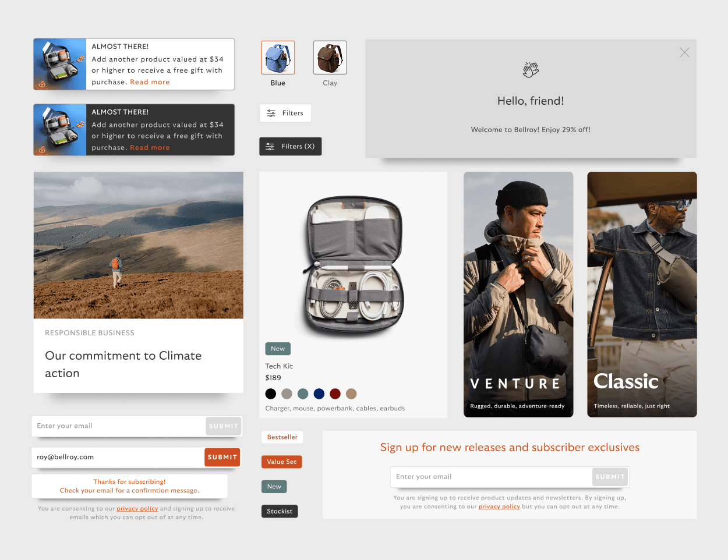
Task: Click the "RESPONSIBLE BUSINESS" category label
Action: pyautogui.click(x=90, y=333)
